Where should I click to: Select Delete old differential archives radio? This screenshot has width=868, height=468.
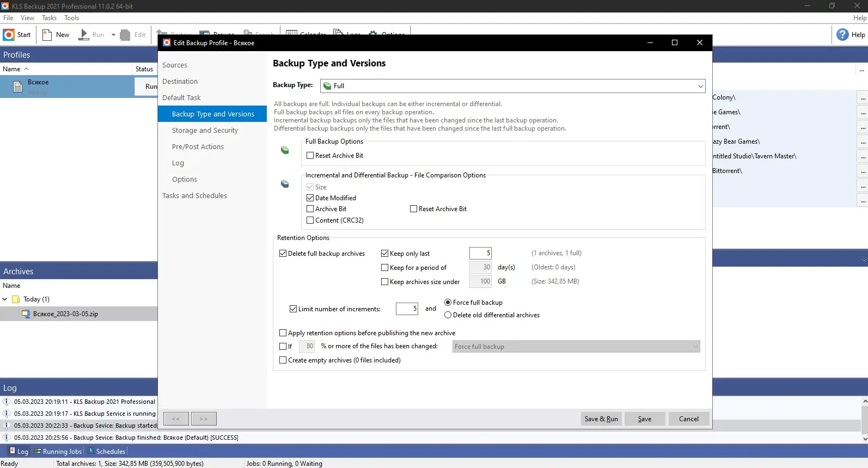click(x=448, y=315)
